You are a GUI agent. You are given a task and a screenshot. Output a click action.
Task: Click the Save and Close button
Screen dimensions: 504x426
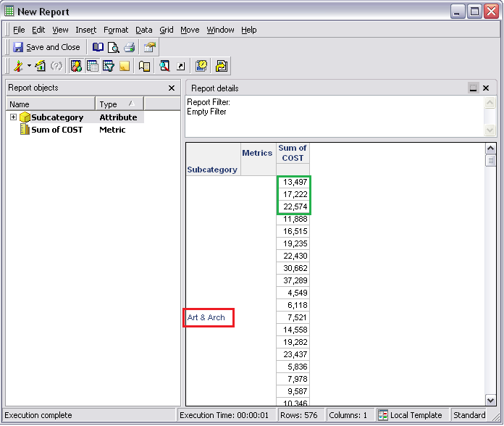tap(46, 47)
